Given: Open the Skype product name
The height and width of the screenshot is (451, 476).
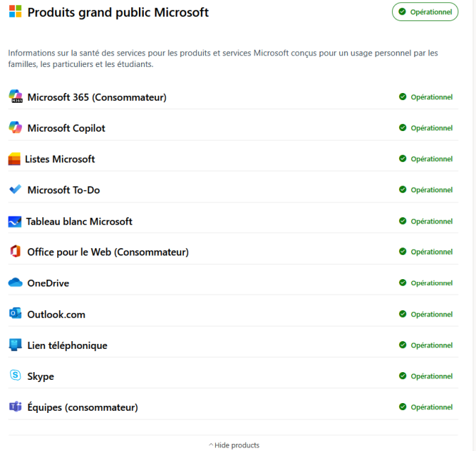Looking at the screenshot, I should point(41,376).
